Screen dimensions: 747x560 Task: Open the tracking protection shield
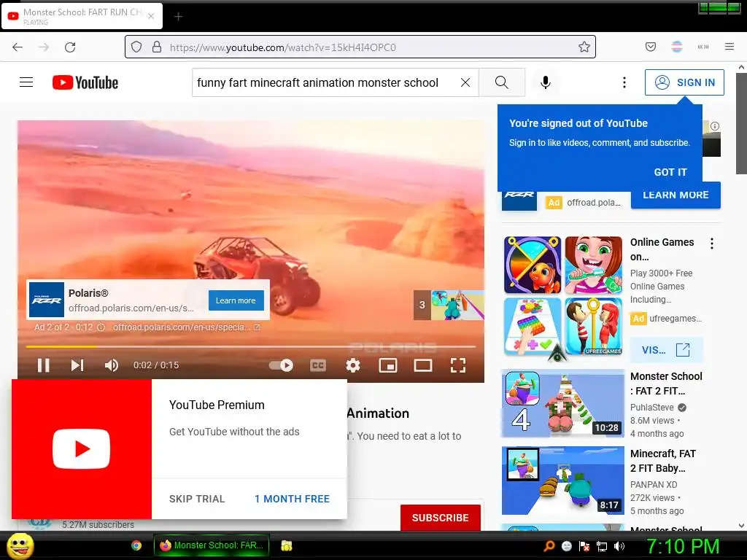(x=136, y=47)
